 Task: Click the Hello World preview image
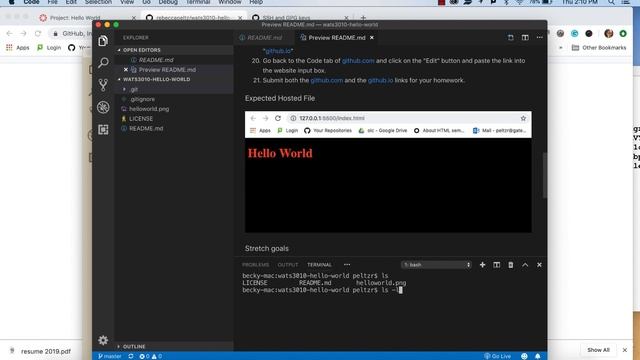[388, 172]
